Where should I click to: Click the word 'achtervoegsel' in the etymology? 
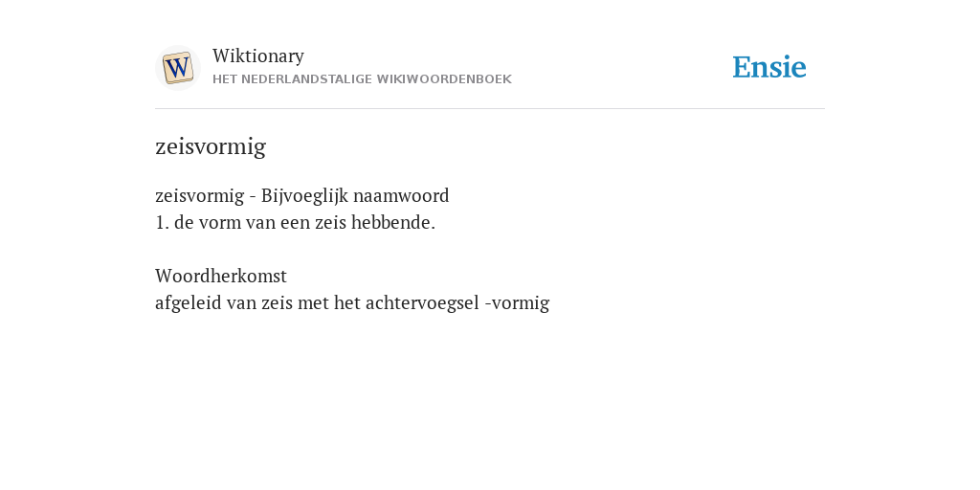pos(422,303)
